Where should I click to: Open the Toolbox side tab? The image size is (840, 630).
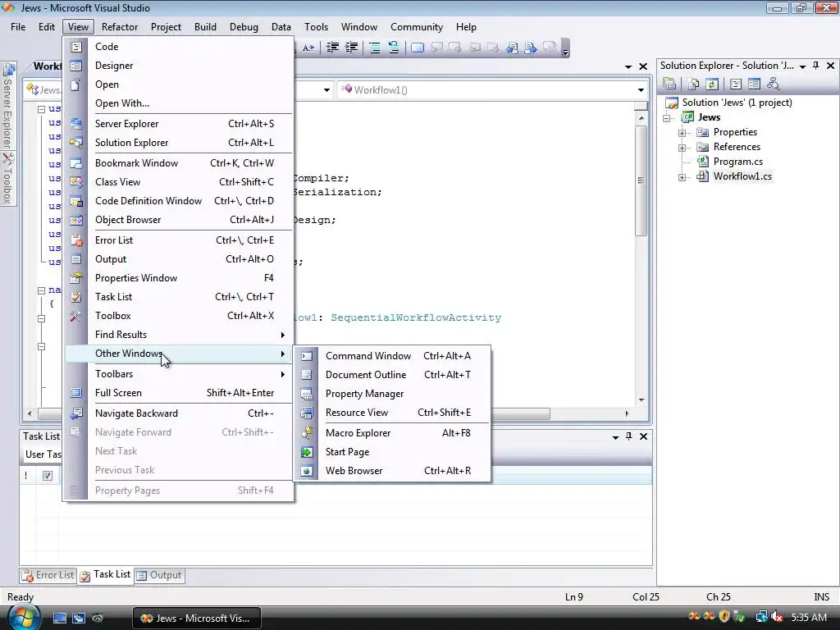tap(7, 178)
